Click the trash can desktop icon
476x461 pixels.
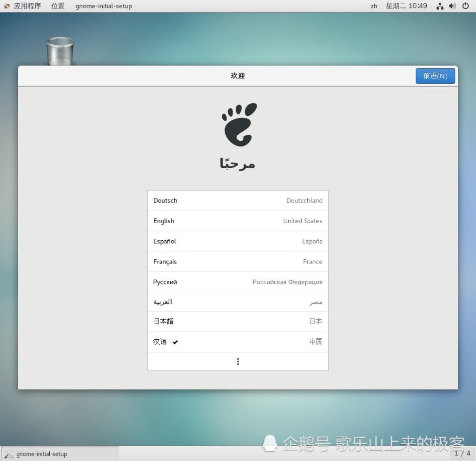pyautogui.click(x=60, y=51)
